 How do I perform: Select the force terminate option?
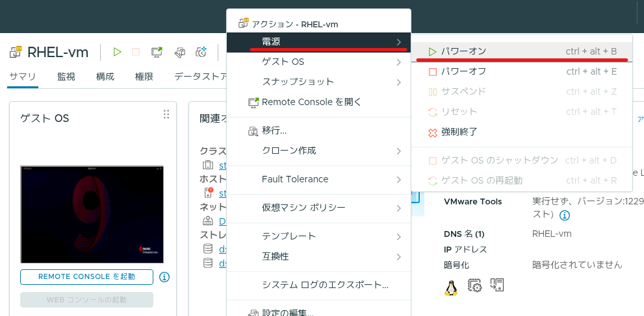click(522, 132)
